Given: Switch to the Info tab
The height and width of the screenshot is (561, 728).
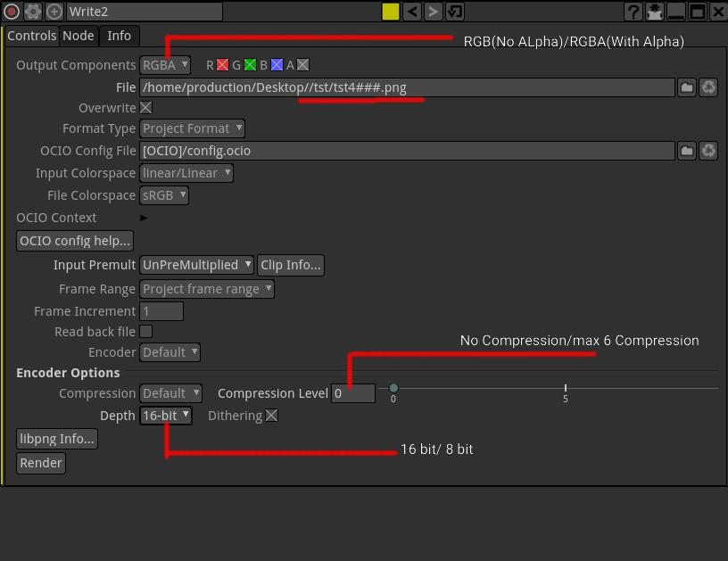Looking at the screenshot, I should point(119,36).
